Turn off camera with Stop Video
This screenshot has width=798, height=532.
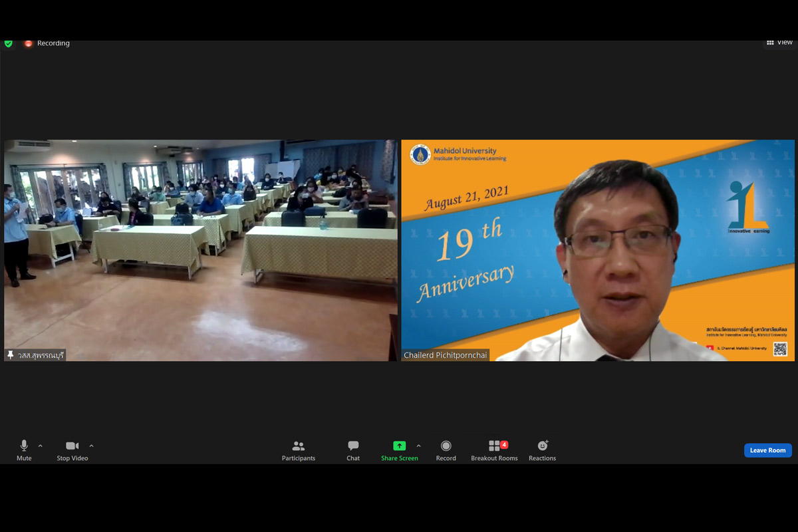coord(72,450)
